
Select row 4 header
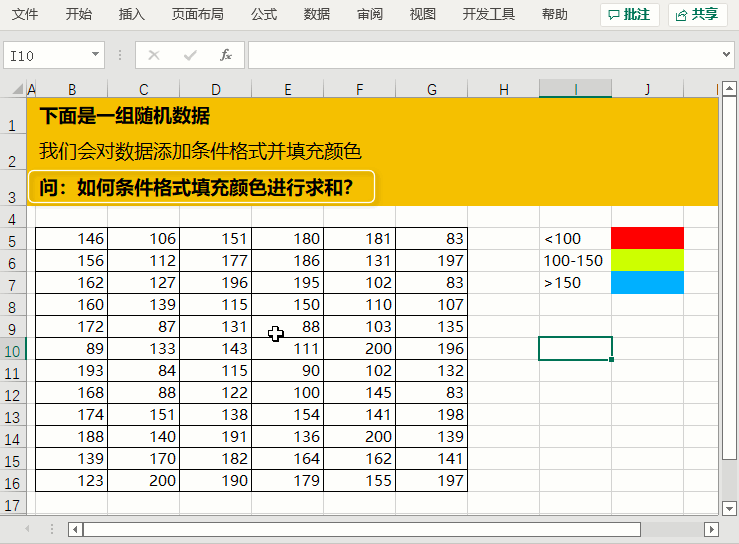(12, 219)
